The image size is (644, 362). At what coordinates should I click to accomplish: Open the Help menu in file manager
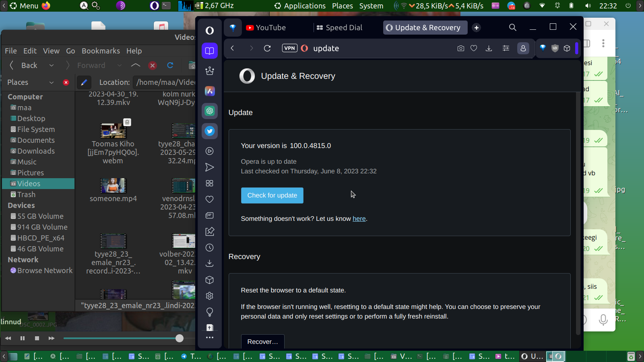[134, 51]
